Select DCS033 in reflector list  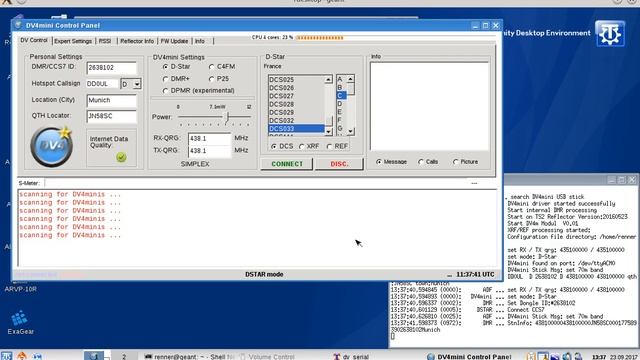point(296,129)
